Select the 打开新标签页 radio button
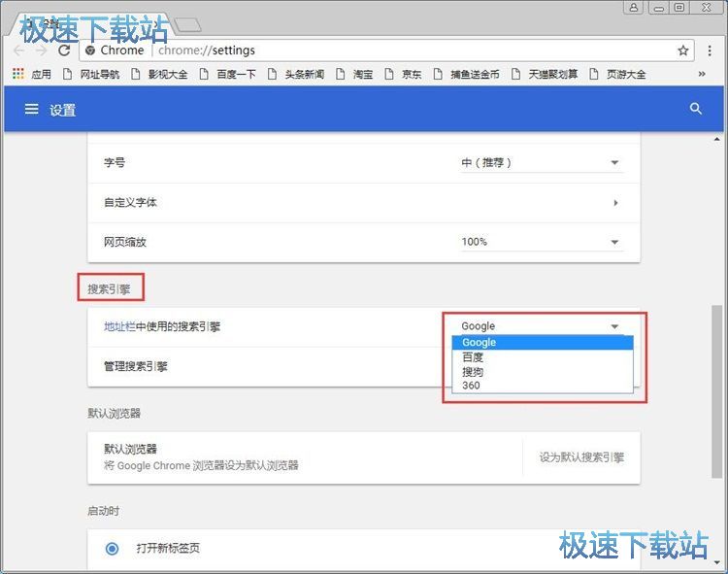The image size is (728, 574). point(112,549)
